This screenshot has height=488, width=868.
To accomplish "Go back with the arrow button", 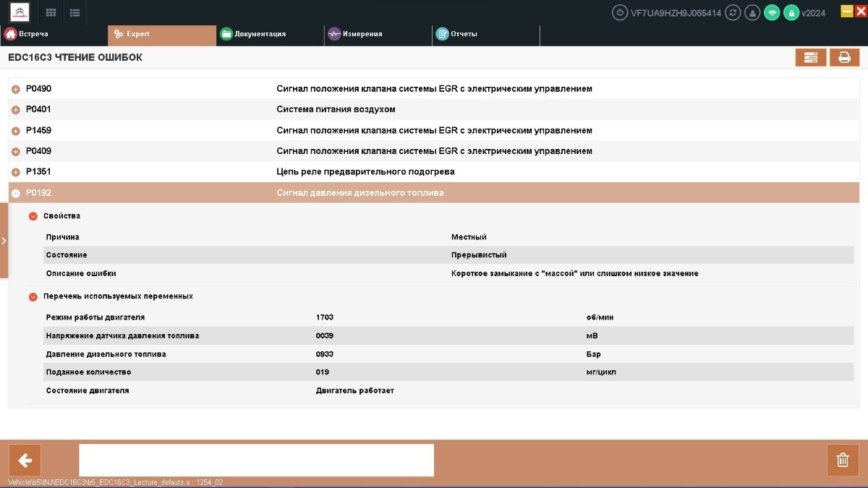I will point(25,460).
